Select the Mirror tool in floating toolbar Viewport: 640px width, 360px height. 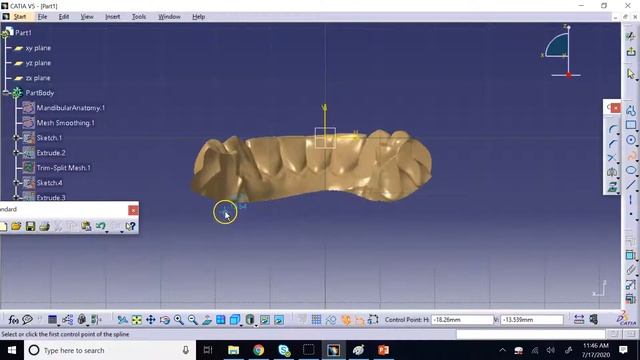tap(612, 173)
